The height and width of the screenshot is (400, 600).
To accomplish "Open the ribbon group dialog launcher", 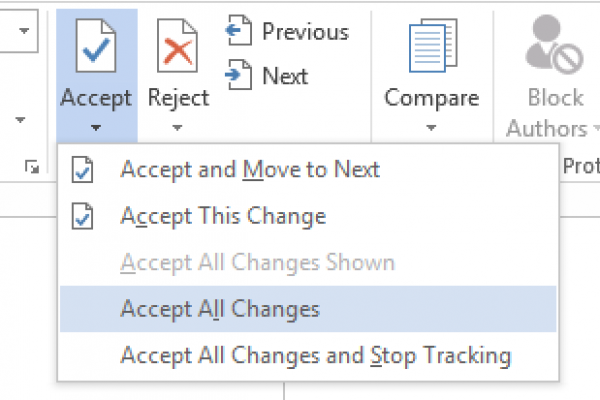I will [33, 170].
